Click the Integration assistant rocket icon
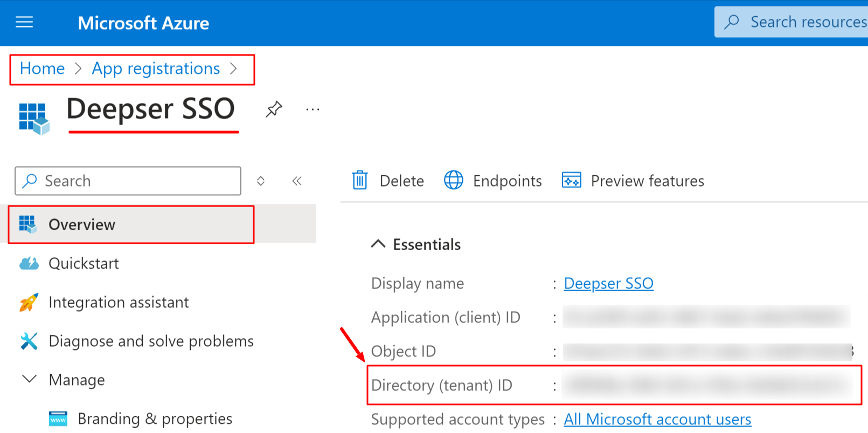868x433 pixels. tap(29, 302)
